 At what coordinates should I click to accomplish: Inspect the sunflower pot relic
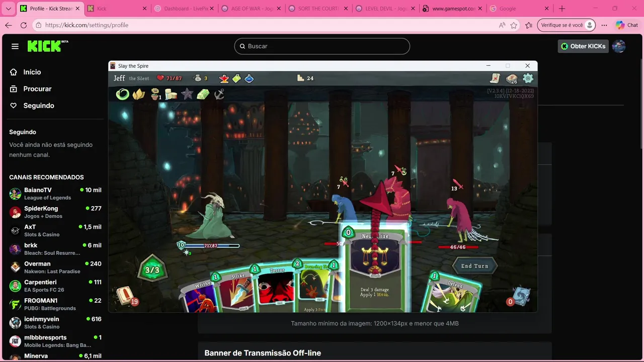[x=155, y=94]
